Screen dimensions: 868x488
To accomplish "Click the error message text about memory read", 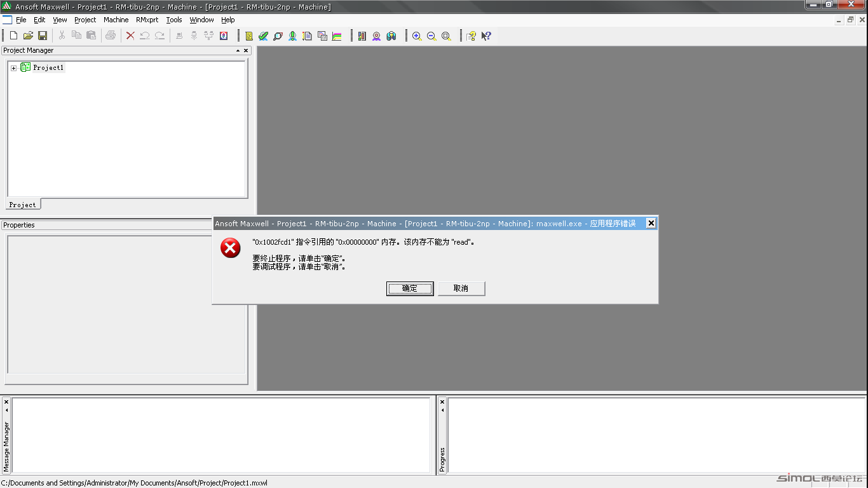I will click(363, 242).
